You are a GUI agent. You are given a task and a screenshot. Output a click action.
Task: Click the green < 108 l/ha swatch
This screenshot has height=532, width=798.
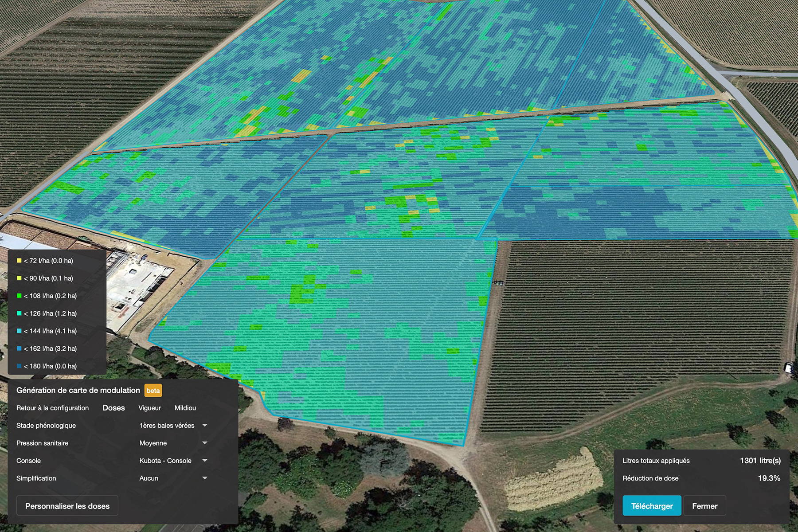pyautogui.click(x=19, y=296)
